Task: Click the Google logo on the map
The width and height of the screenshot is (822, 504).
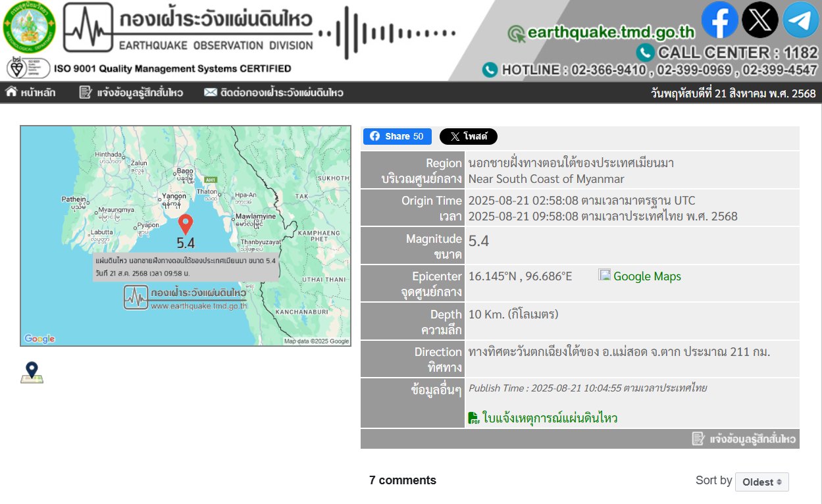Action: point(39,339)
